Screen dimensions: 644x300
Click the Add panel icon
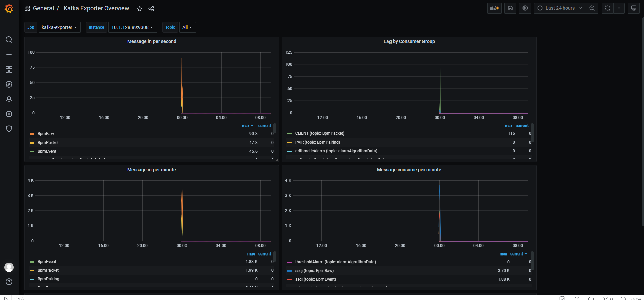click(495, 8)
